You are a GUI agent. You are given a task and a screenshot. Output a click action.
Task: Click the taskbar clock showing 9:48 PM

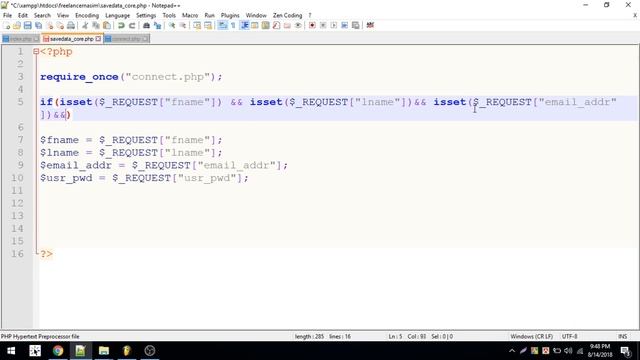600,351
